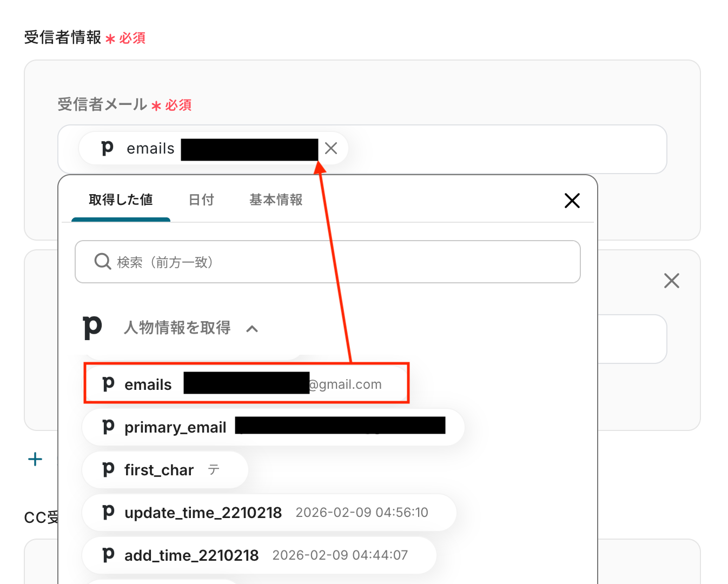Select the 取得した値 tab
This screenshot has width=728, height=584.
[x=121, y=200]
